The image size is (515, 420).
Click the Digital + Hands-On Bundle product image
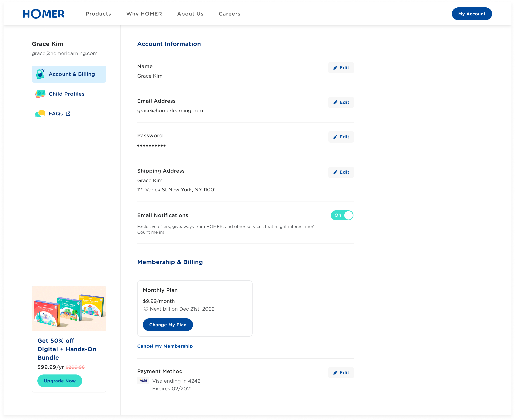(x=69, y=308)
